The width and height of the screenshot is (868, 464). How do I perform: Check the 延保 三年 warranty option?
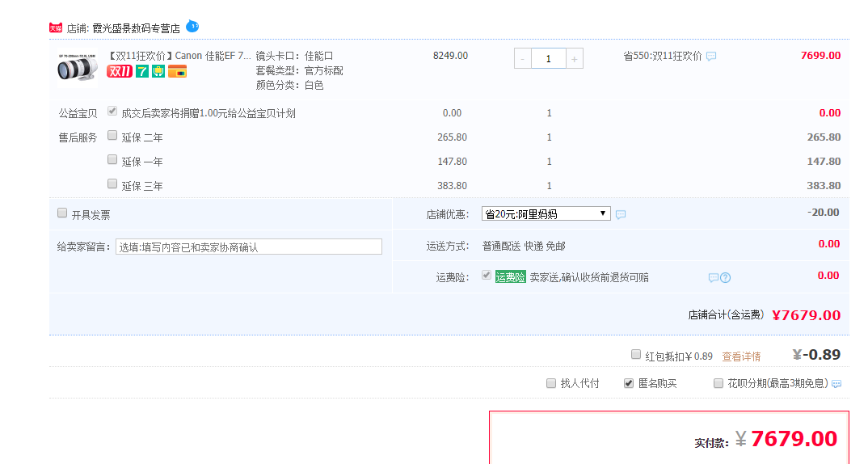[x=112, y=183]
